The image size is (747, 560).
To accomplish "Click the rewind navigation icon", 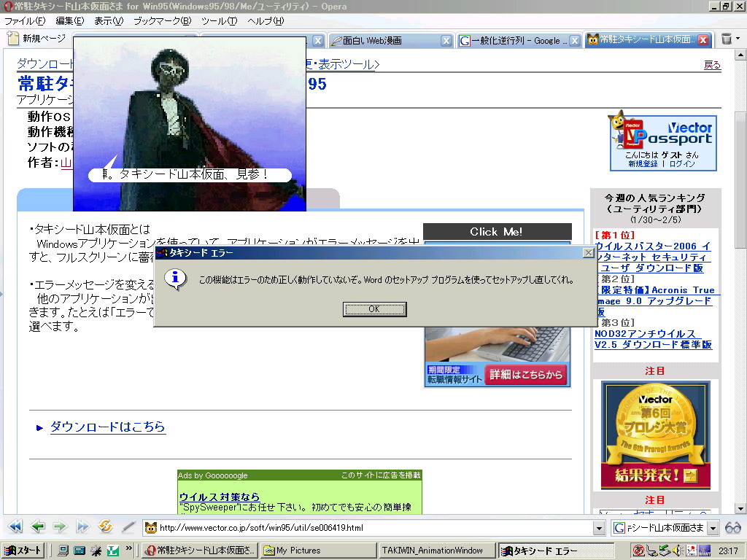I will tap(15, 527).
